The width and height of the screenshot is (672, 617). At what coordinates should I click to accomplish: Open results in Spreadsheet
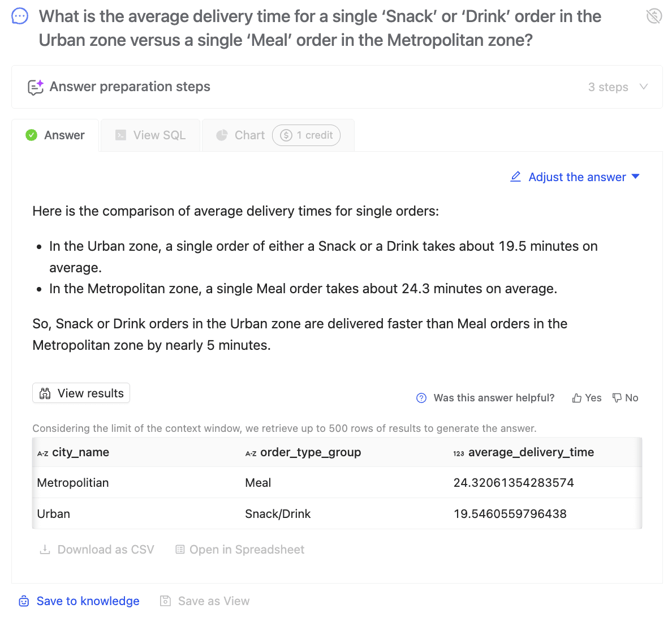point(240,550)
